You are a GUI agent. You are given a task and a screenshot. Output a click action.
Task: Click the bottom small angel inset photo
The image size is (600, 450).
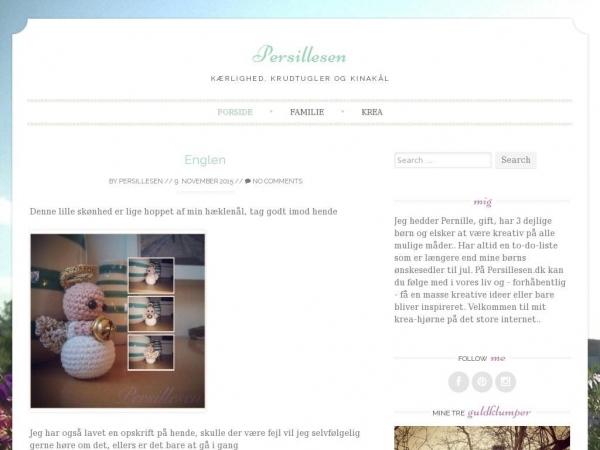151,352
